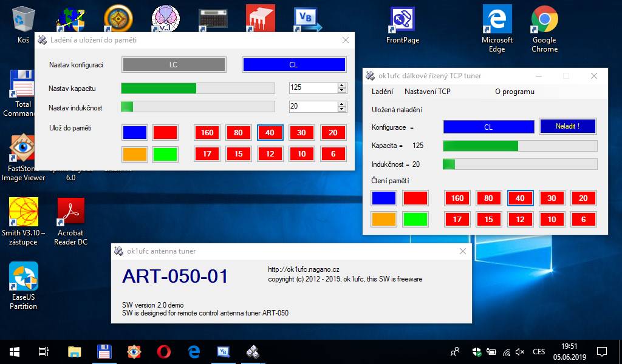
Task: Decrease inductance value with the down arrow
Action: pos(342,109)
